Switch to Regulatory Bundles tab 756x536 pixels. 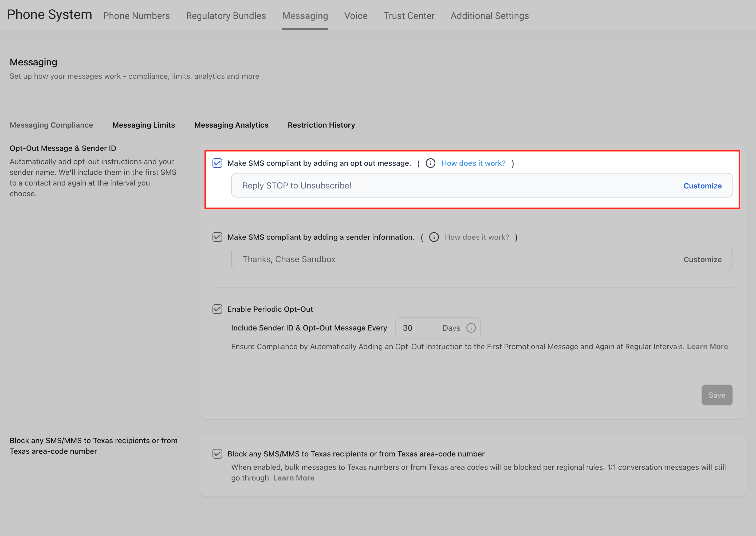tap(226, 16)
